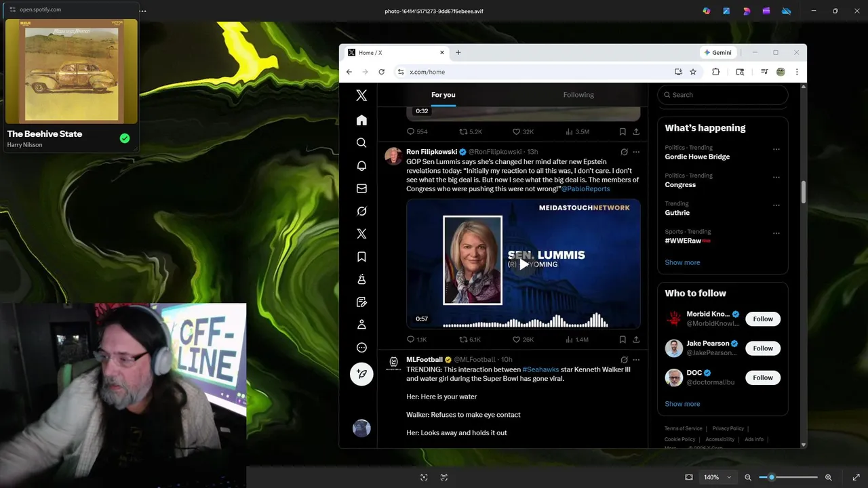Open Premium X icon in sidebar

[361, 234]
